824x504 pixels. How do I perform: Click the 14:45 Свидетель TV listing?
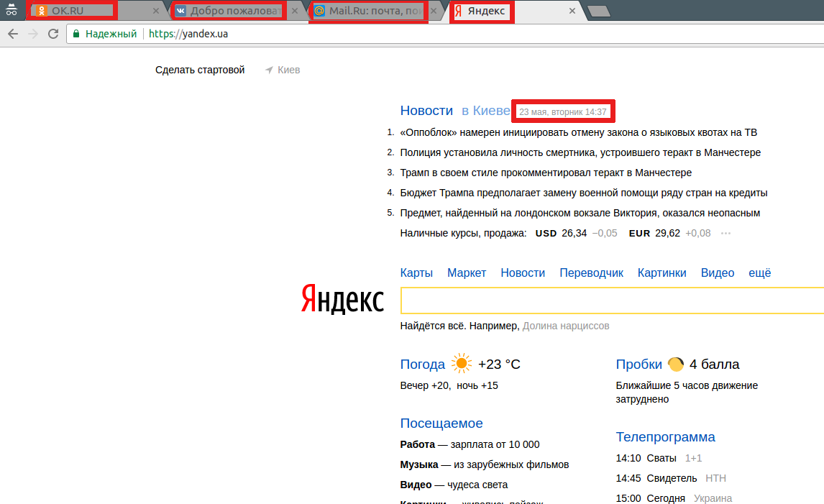point(671,478)
